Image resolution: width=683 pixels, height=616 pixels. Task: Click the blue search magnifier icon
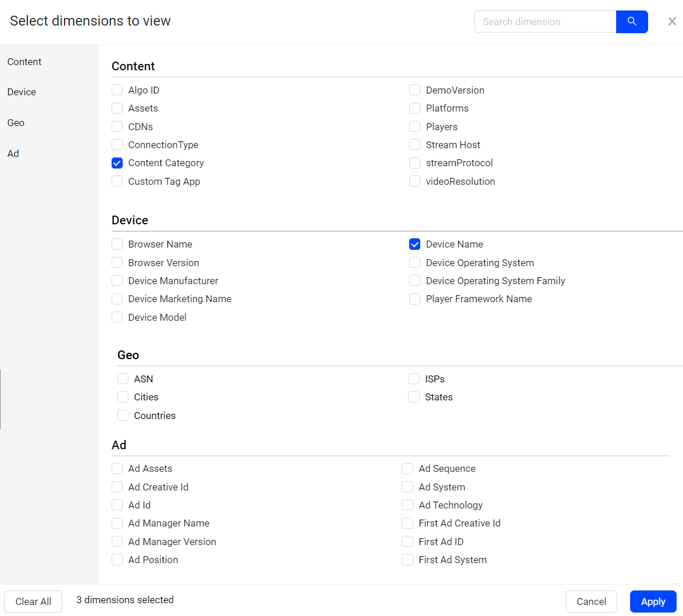[x=632, y=22]
